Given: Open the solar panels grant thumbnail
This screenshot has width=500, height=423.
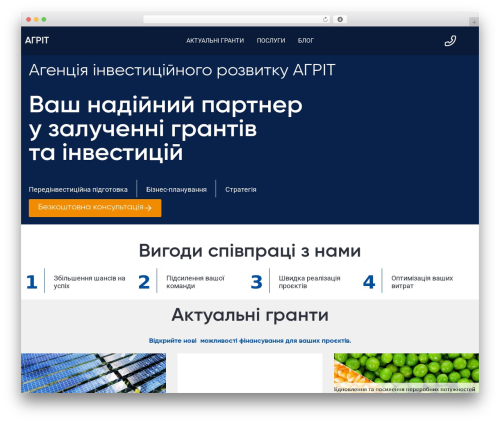Looking at the screenshot, I should tap(93, 373).
